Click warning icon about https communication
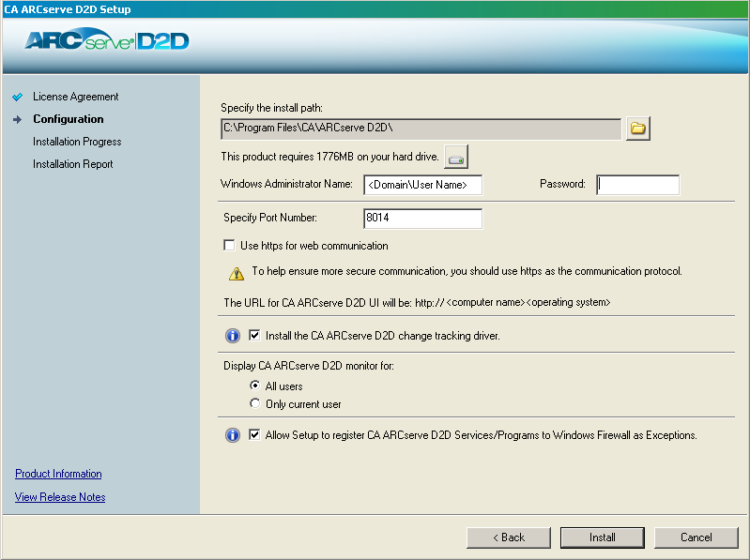The width and height of the screenshot is (750, 560). click(x=237, y=273)
